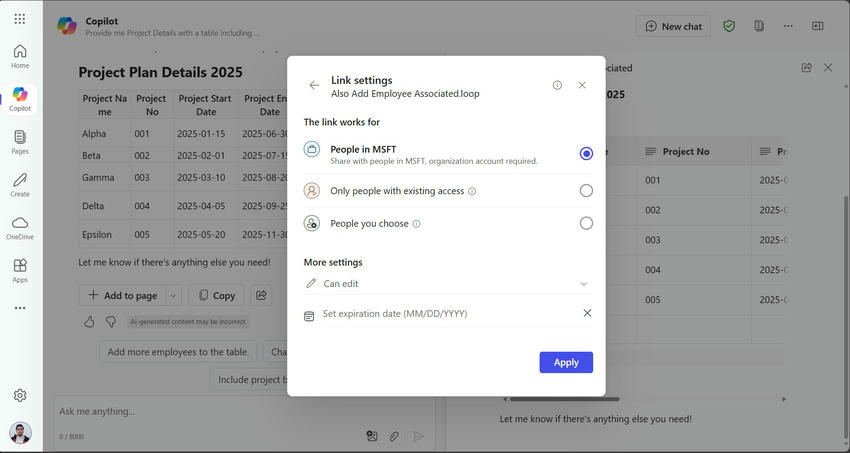Viewport: 850px width, 453px height.
Task: Open Settings gear in the sidebar
Action: (20, 395)
